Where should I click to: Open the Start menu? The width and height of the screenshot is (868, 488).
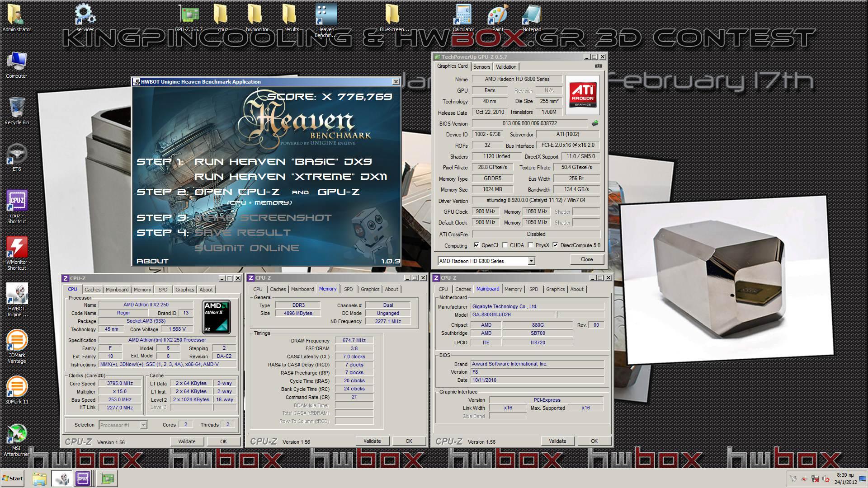coord(13,479)
